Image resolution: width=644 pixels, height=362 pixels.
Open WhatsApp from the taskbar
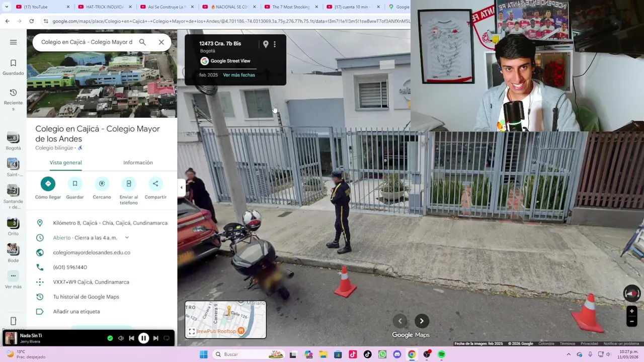pos(382,354)
